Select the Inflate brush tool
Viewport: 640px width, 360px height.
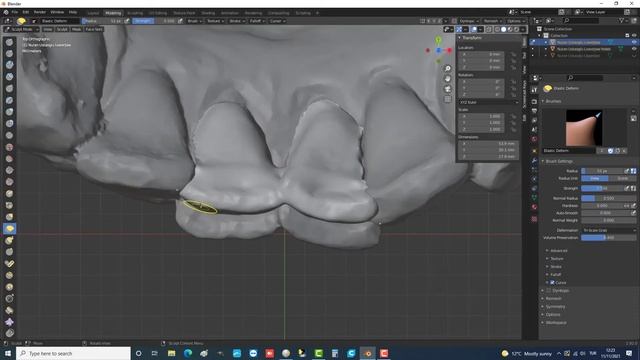(9, 112)
